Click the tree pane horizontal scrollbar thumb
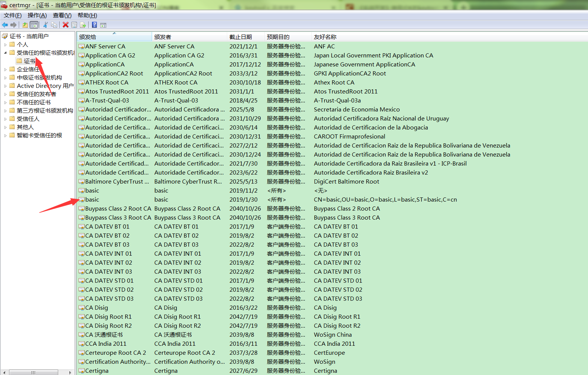 [x=33, y=372]
